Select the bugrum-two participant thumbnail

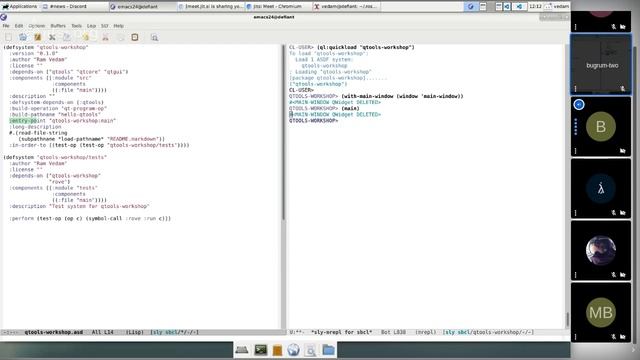tap(601, 64)
